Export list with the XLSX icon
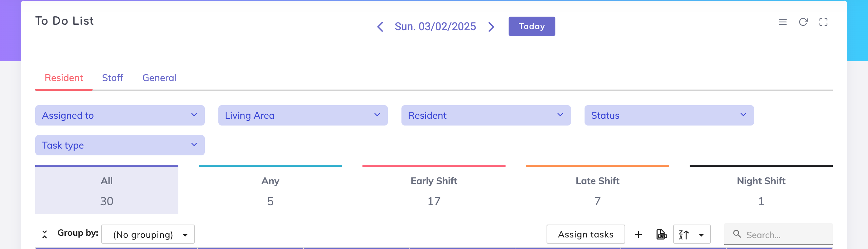 661,234
